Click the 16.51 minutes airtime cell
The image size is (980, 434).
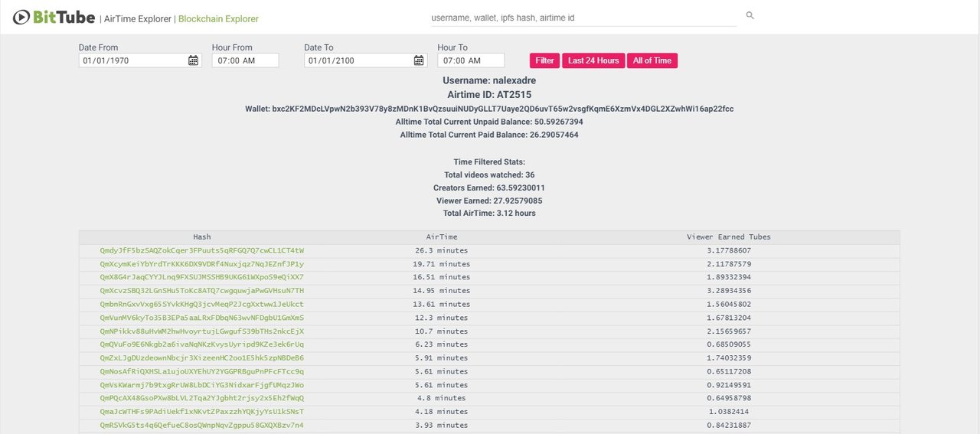(442, 277)
